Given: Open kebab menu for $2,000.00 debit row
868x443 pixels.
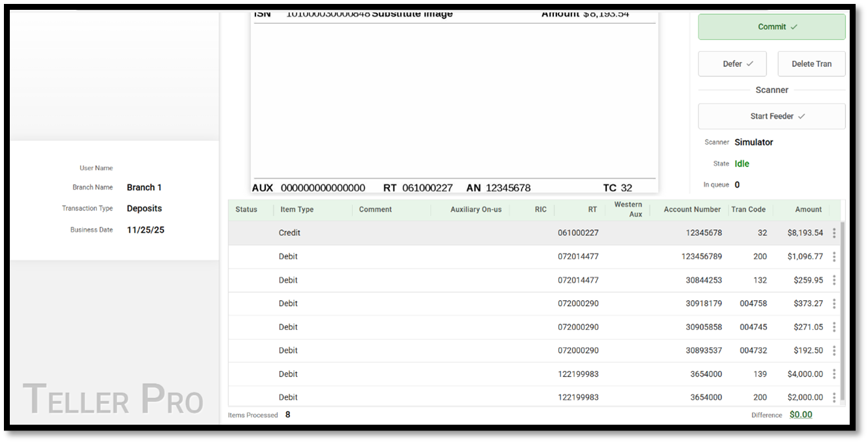Looking at the screenshot, I should click(x=834, y=397).
